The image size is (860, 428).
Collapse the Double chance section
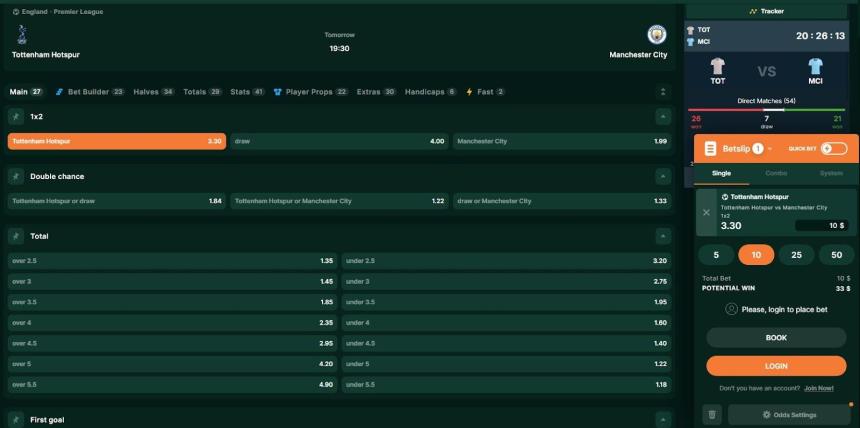pos(663,176)
